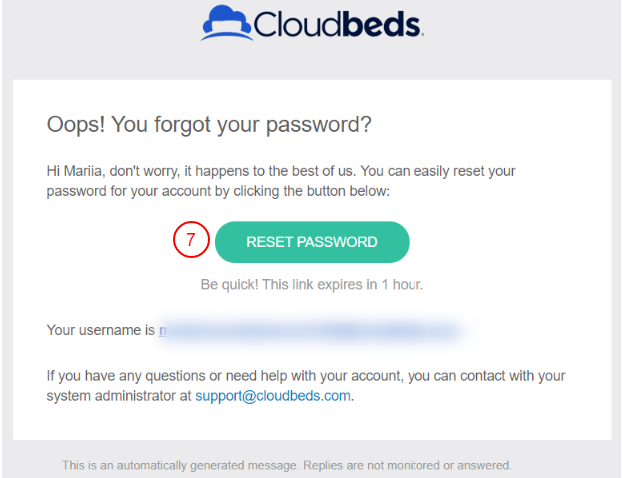The width and height of the screenshot is (622, 478).
Task: Click 'need help with your account' text
Action: 336,376
